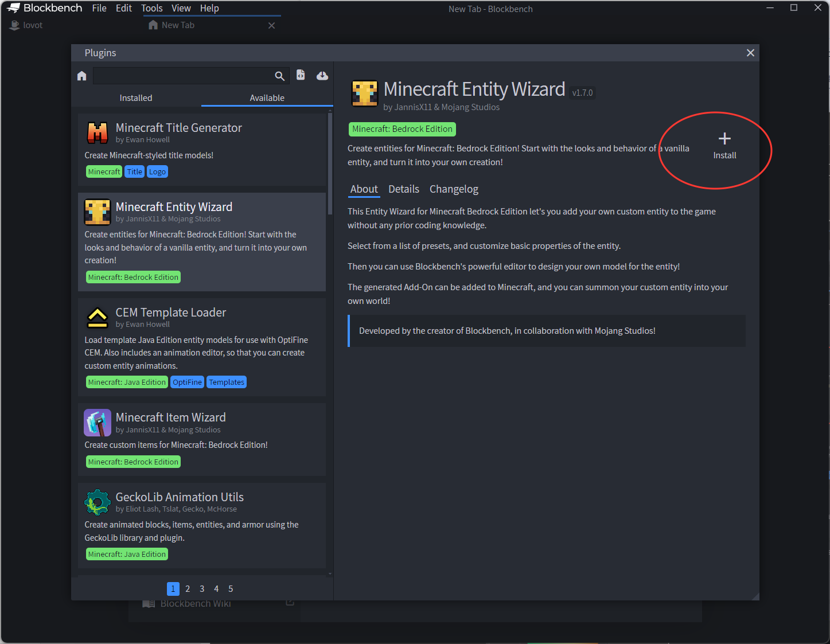The height and width of the screenshot is (644, 830).
Task: Select the Changelog tab
Action: coord(454,189)
